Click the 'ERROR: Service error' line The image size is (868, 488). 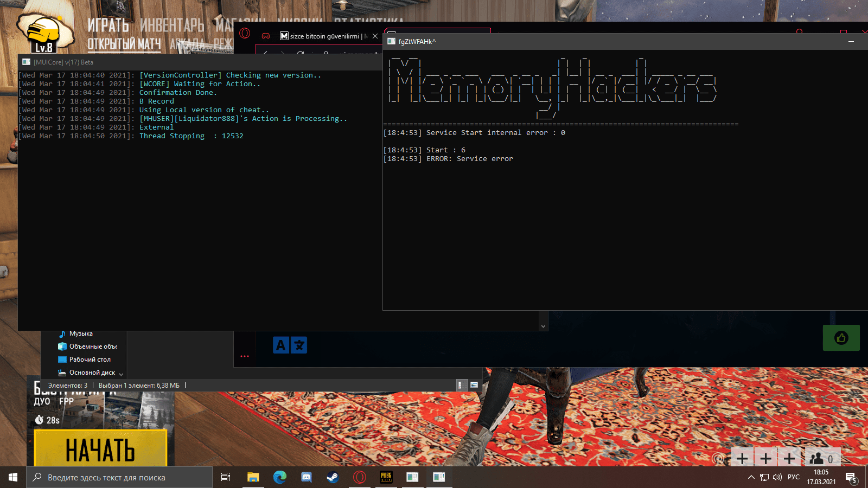coord(448,159)
